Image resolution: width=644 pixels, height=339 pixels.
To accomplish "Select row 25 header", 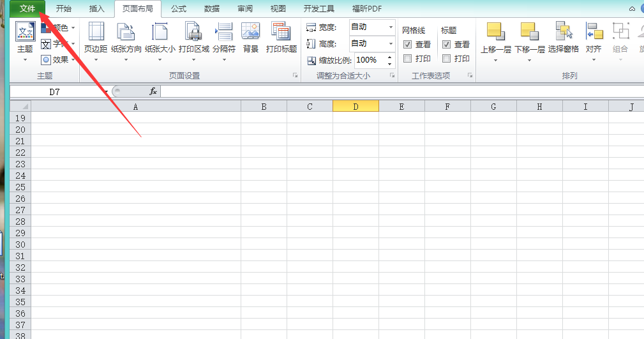I will click(20, 187).
